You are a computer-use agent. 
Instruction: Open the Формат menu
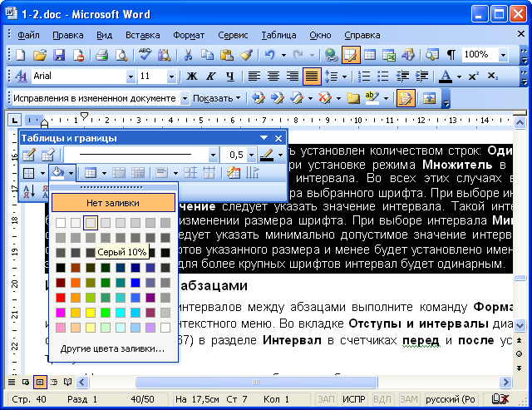tap(189, 35)
